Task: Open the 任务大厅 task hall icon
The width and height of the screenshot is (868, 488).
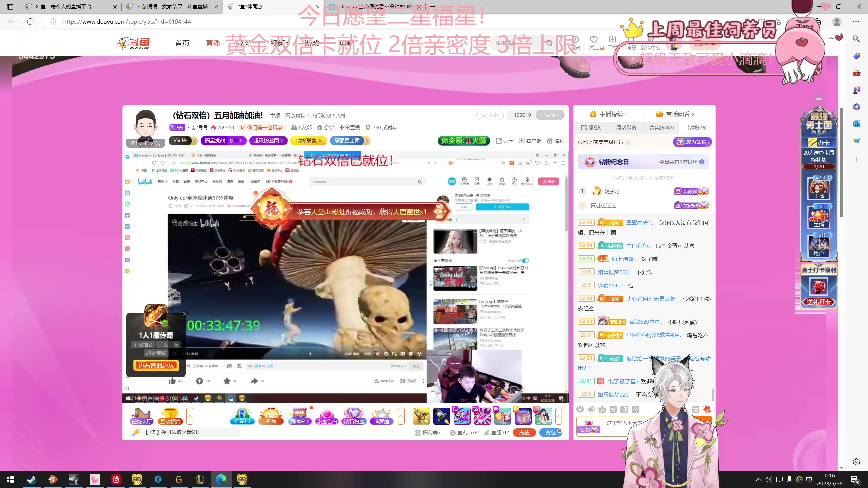Action: [x=141, y=416]
